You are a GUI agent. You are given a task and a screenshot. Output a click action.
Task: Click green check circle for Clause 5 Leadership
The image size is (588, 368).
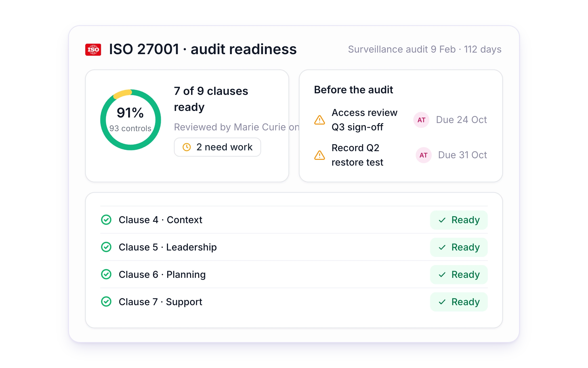pyautogui.click(x=106, y=247)
